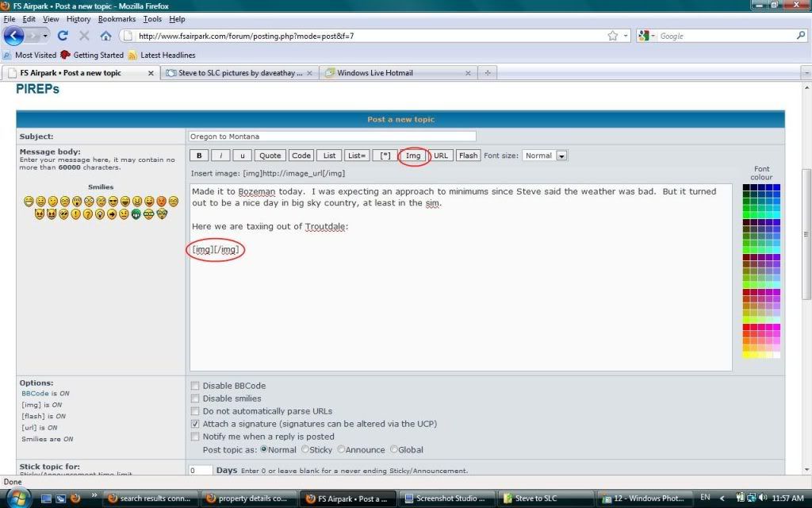Insert the exclamation mark smiley

75,214
